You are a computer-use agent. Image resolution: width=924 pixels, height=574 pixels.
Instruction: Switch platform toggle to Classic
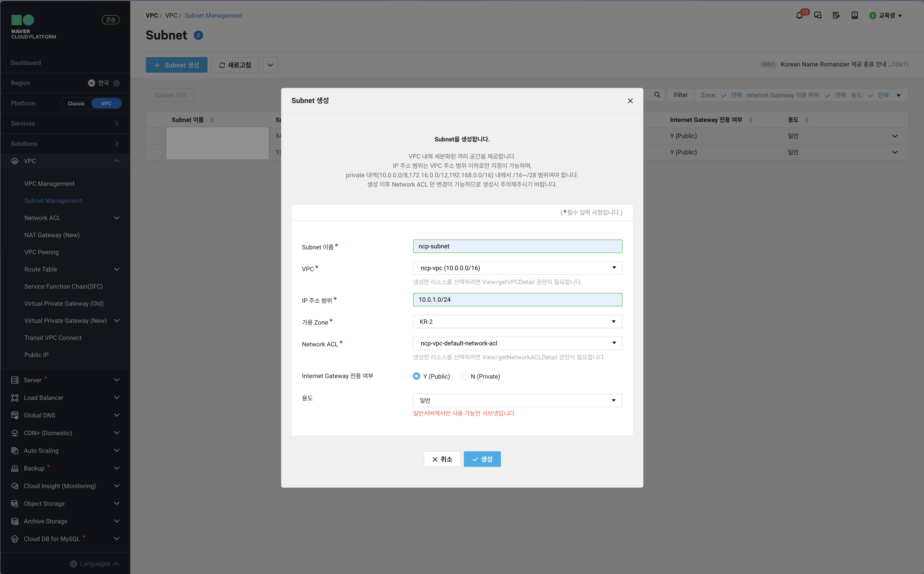(76, 103)
